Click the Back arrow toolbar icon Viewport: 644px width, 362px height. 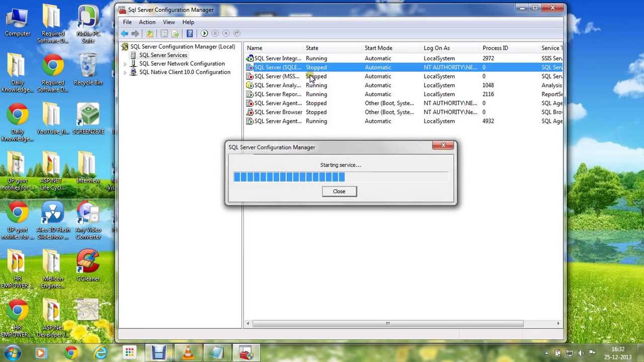click(x=124, y=33)
